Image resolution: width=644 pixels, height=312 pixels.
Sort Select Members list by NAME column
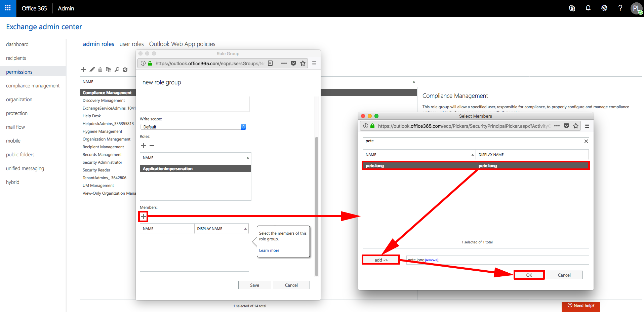419,155
